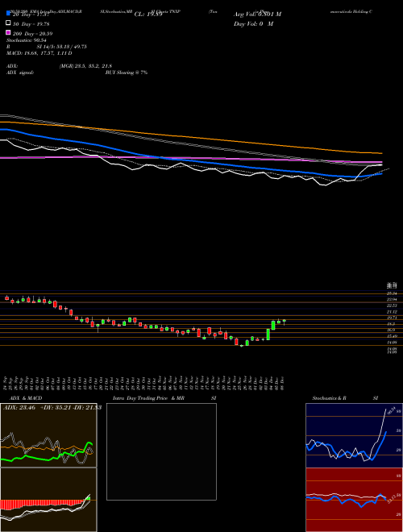Click the 'MACD: 18.68, 17.57, 1.11 D' line
Screen dimensions: 403x532
39,53
